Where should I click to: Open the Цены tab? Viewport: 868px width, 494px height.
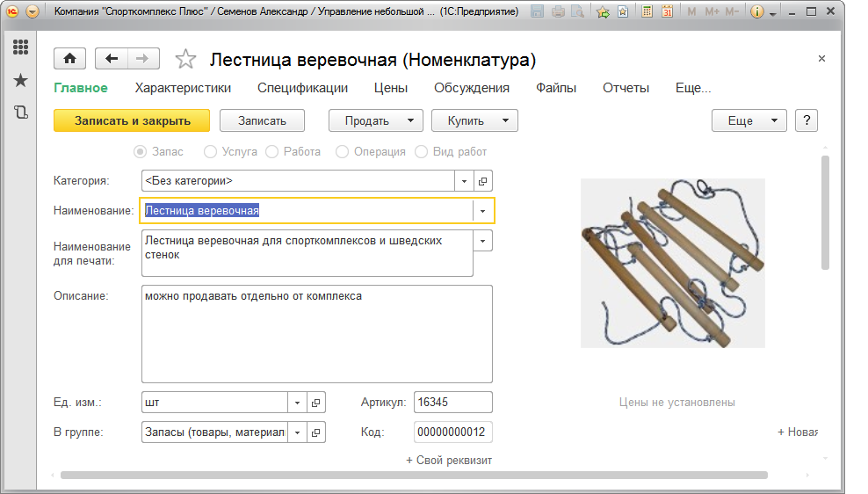tap(390, 88)
